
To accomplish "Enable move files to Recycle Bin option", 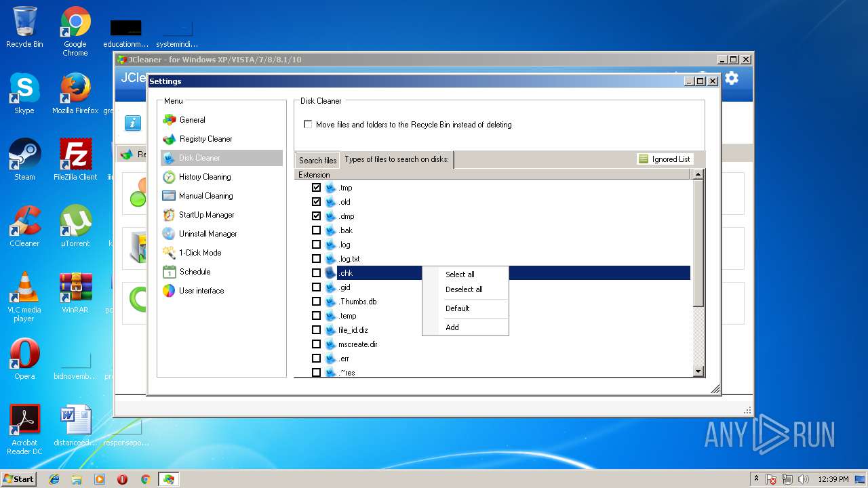I will tap(308, 125).
